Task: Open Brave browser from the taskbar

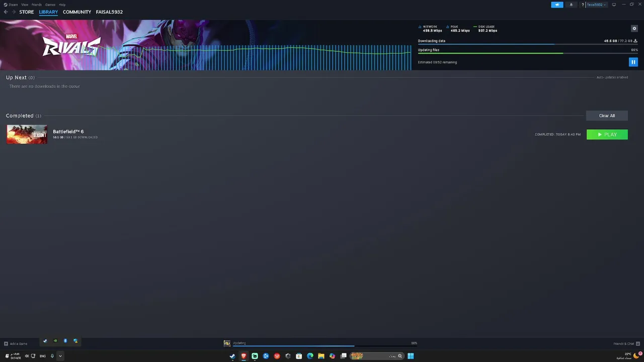Action: [x=244, y=356]
